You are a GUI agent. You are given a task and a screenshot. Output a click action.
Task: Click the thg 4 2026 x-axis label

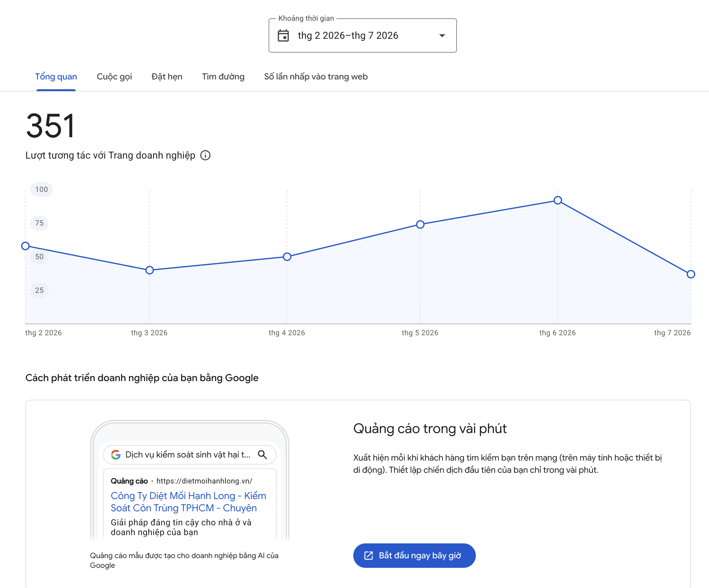tap(287, 333)
